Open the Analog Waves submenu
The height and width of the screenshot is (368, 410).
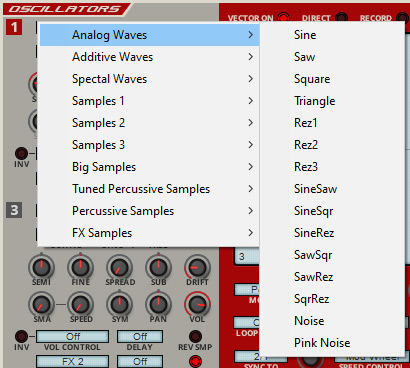click(x=149, y=35)
